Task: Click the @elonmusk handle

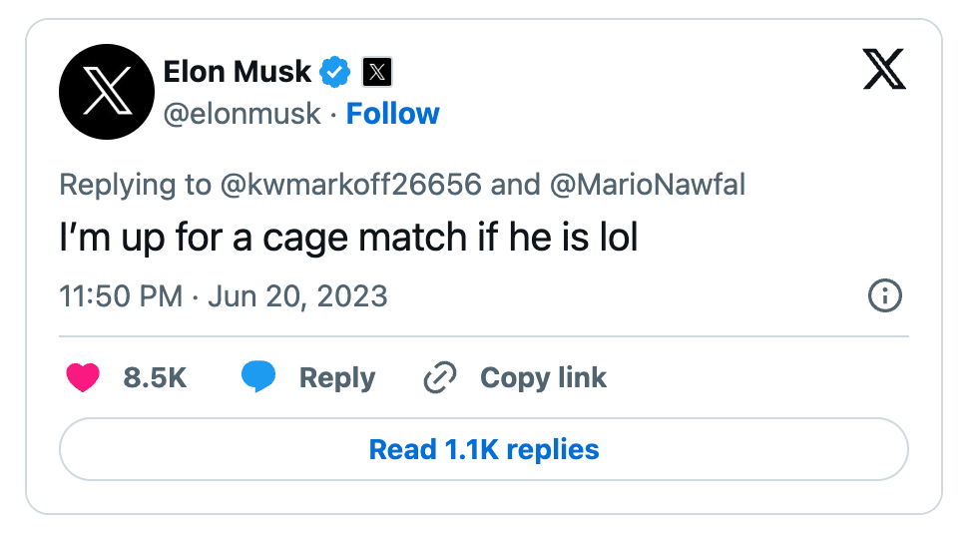Action: (243, 114)
